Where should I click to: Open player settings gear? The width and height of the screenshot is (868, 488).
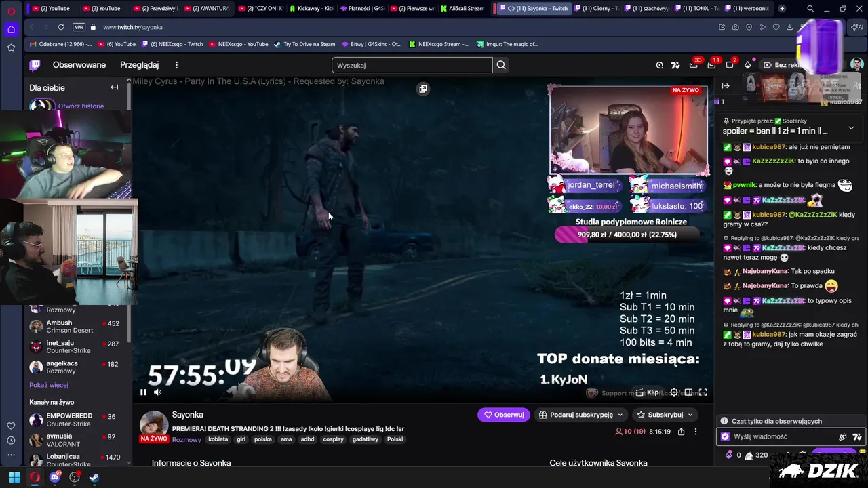673,392
